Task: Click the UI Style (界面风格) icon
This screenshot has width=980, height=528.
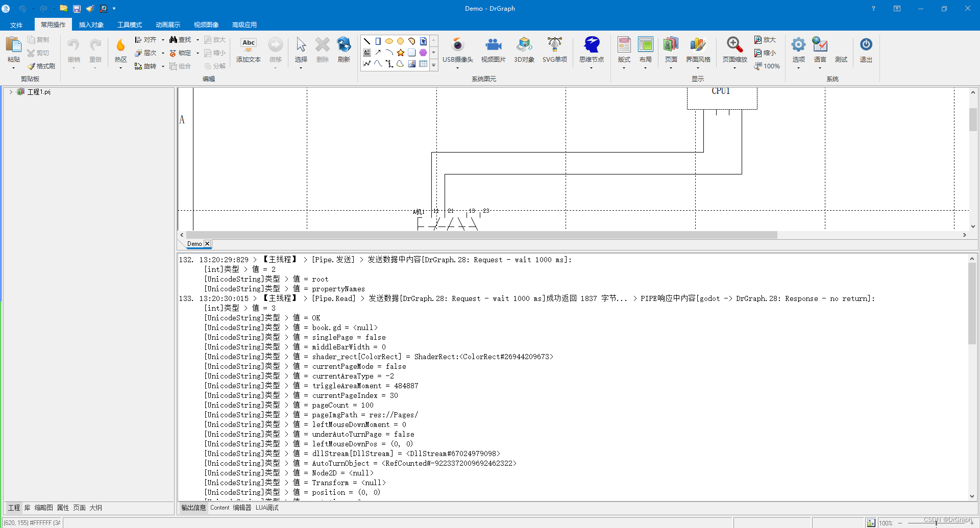Action: tap(698, 45)
